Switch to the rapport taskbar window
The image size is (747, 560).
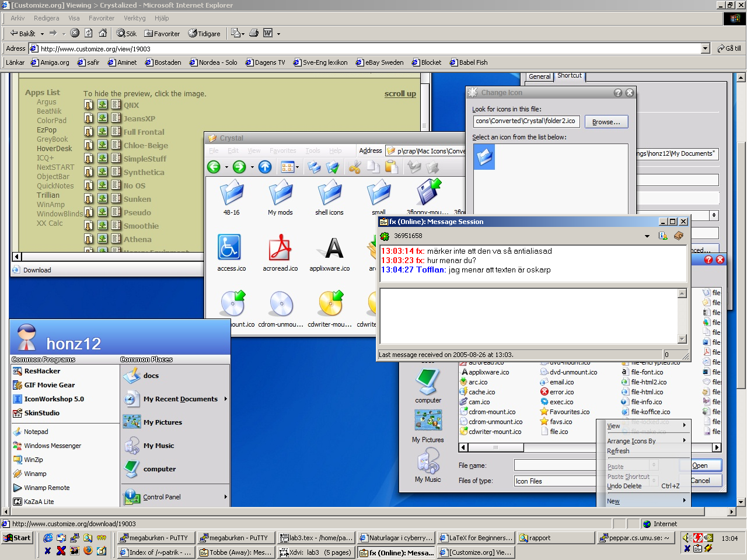[556, 538]
